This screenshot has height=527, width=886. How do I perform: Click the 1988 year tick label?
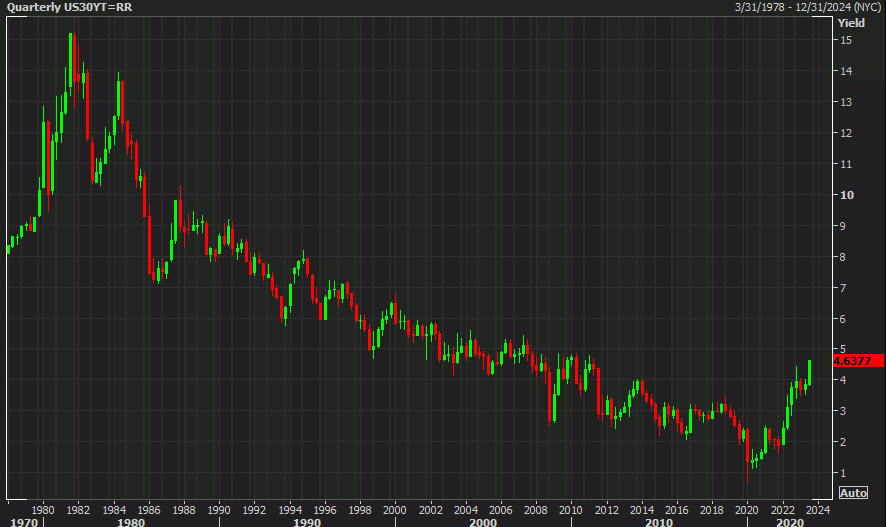tap(184, 510)
